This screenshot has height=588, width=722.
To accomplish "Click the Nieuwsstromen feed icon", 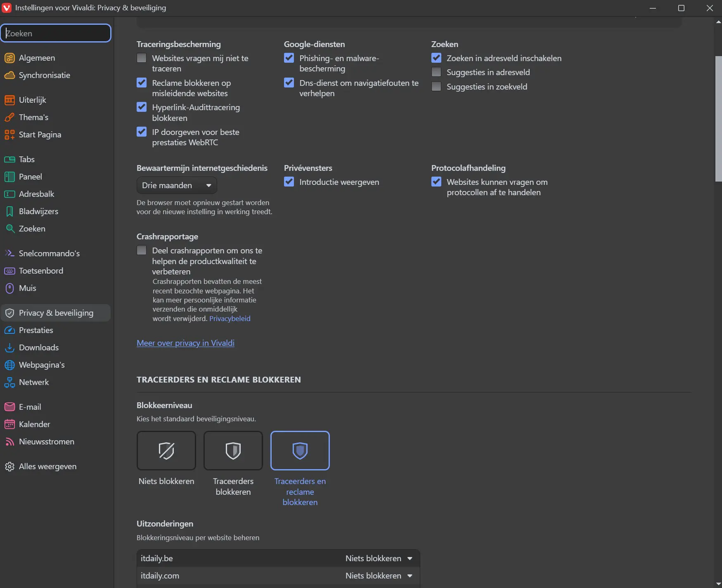I will (x=9, y=442).
